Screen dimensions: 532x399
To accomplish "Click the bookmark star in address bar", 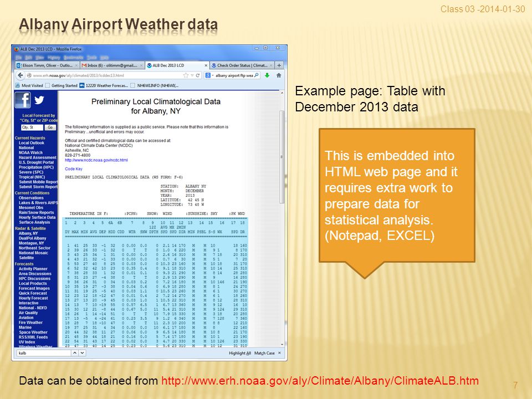I will tap(186, 75).
